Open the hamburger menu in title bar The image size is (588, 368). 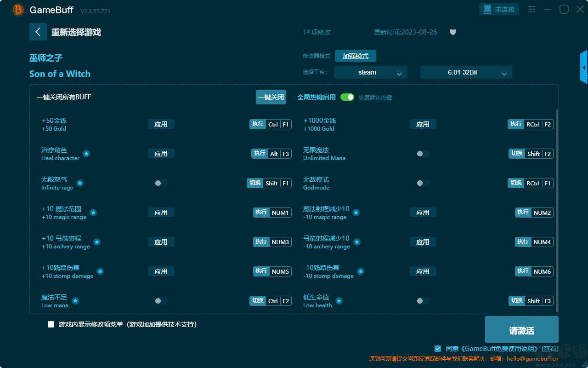click(531, 9)
